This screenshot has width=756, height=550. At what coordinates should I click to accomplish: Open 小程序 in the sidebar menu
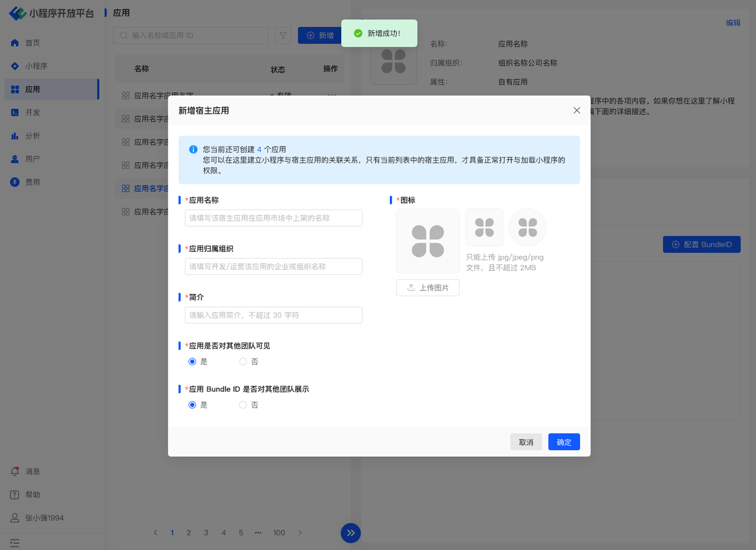coord(36,66)
